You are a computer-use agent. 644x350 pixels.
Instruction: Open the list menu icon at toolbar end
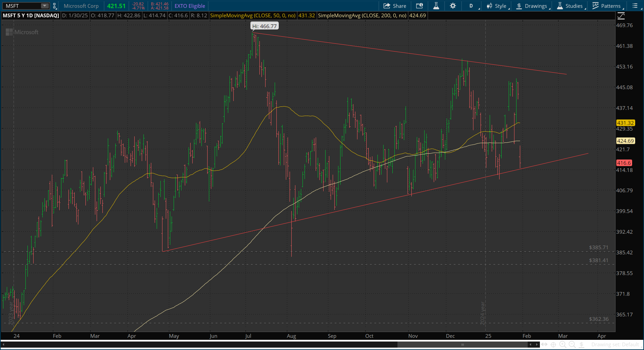635,6
